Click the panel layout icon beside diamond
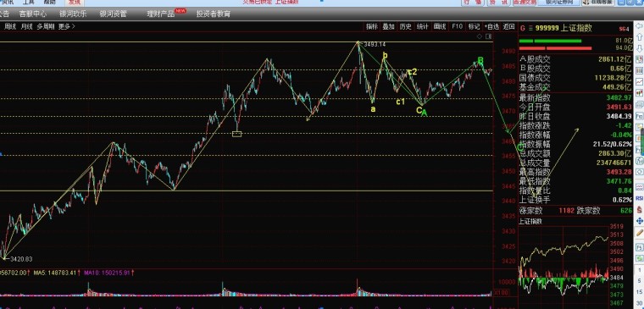Viewport: 644px width, 309px height. click(x=488, y=36)
